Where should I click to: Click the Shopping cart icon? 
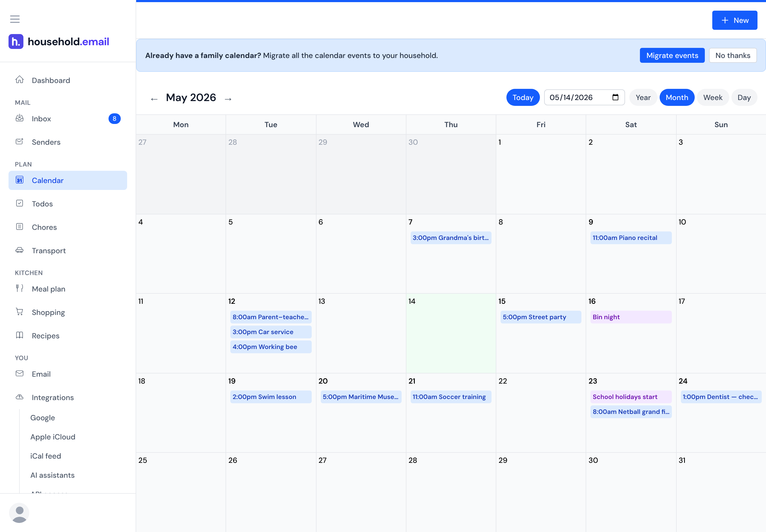pos(20,312)
